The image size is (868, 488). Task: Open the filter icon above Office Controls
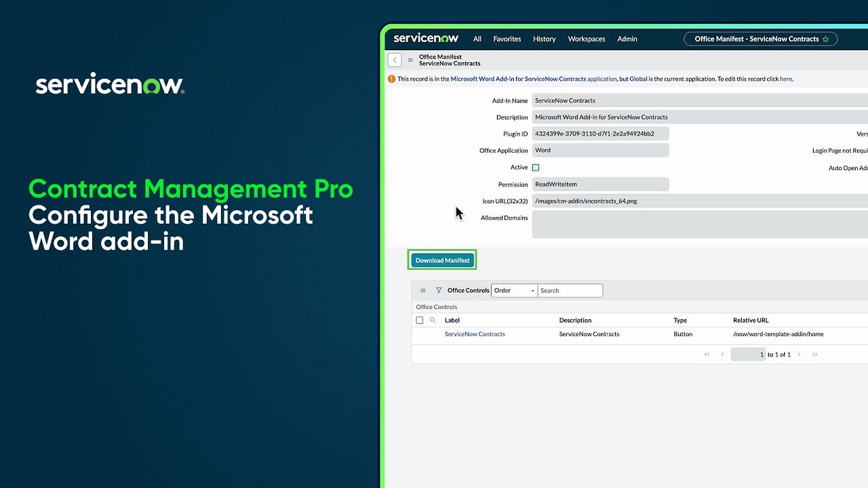438,290
